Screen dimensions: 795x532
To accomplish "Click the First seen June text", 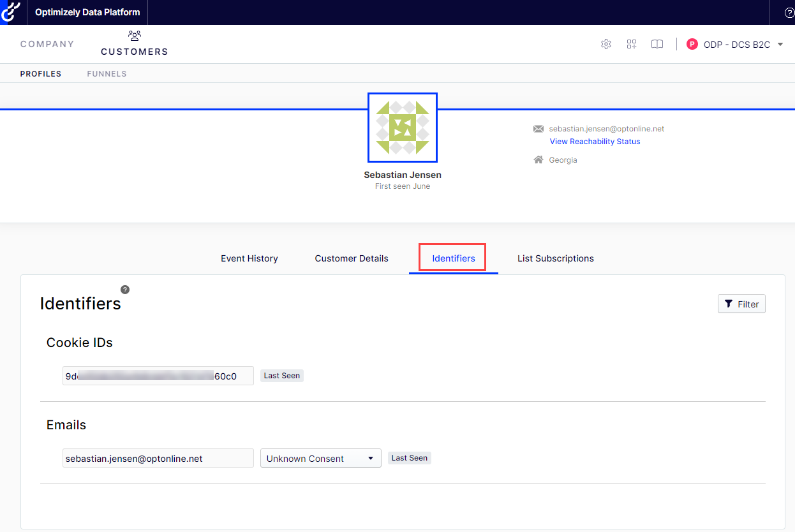I will [403, 186].
